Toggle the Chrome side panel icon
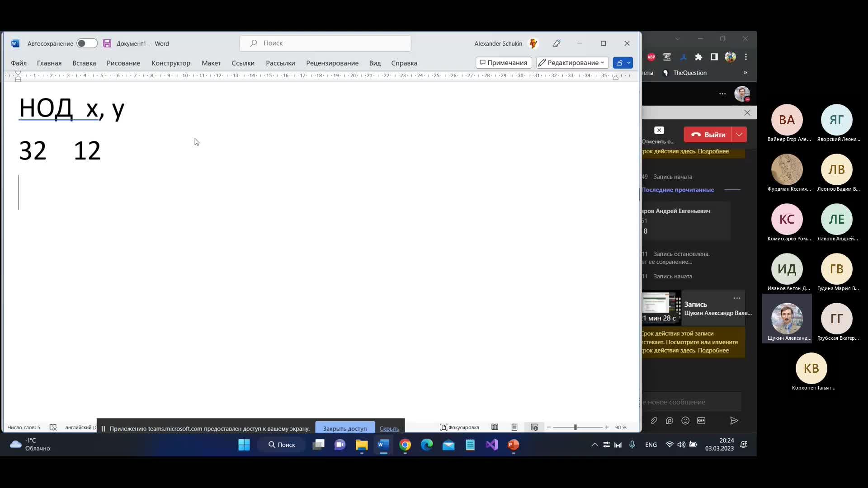Screen dimensions: 868x488 [x=714, y=57]
